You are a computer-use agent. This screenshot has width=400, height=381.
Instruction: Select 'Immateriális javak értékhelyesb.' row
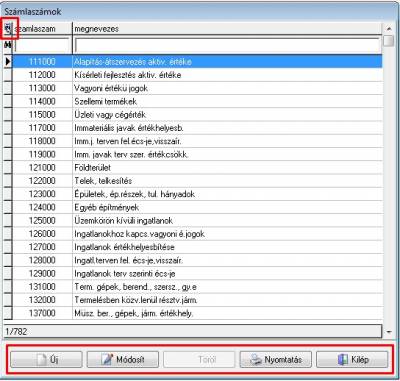point(197,128)
